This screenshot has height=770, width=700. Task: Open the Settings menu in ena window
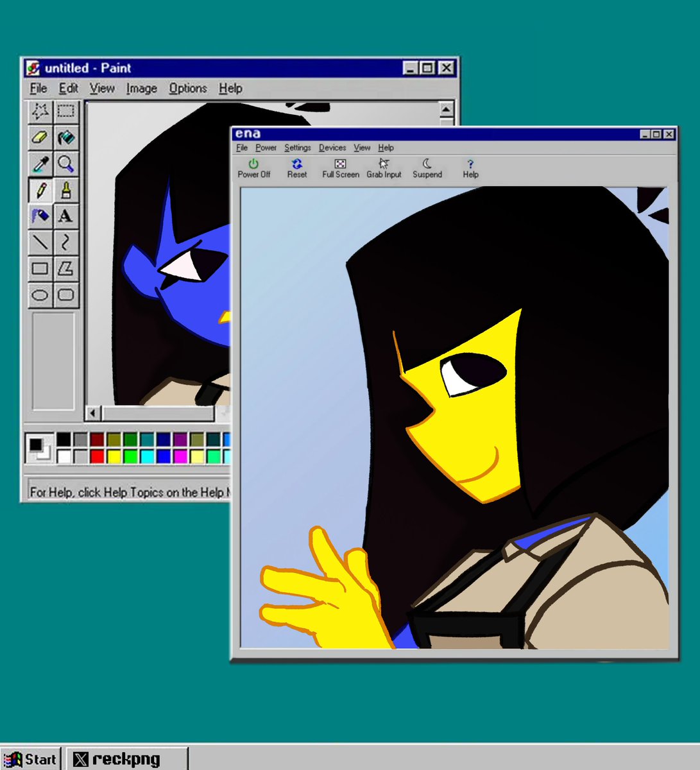click(x=298, y=148)
